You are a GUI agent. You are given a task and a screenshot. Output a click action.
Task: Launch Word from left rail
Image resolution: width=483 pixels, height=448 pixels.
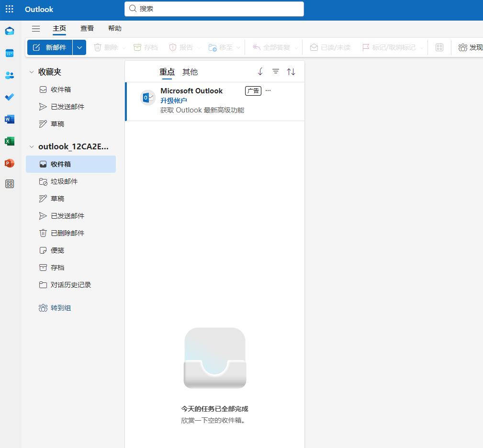(x=10, y=119)
